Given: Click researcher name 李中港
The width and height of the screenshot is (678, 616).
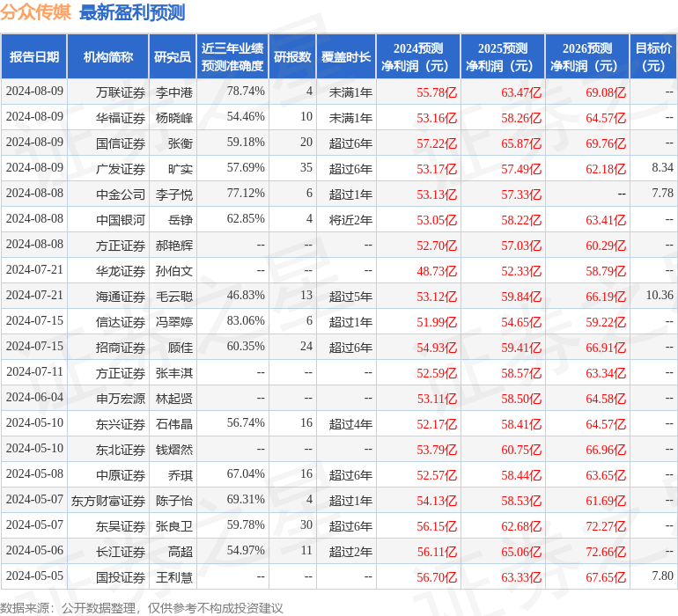Looking at the screenshot, I should [x=173, y=92].
